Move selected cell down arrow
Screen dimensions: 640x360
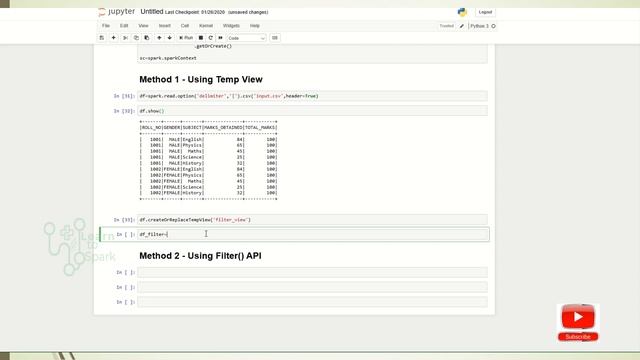pos(169,38)
